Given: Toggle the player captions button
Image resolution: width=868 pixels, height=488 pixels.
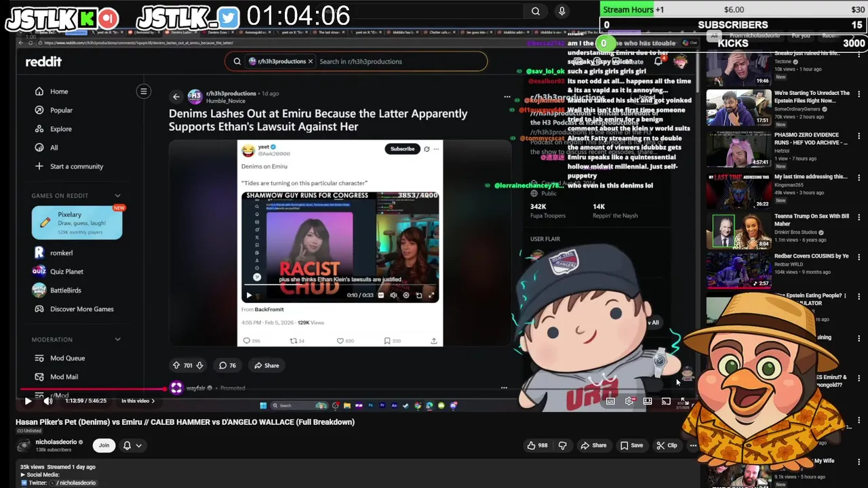Looking at the screenshot, I should click(x=610, y=401).
